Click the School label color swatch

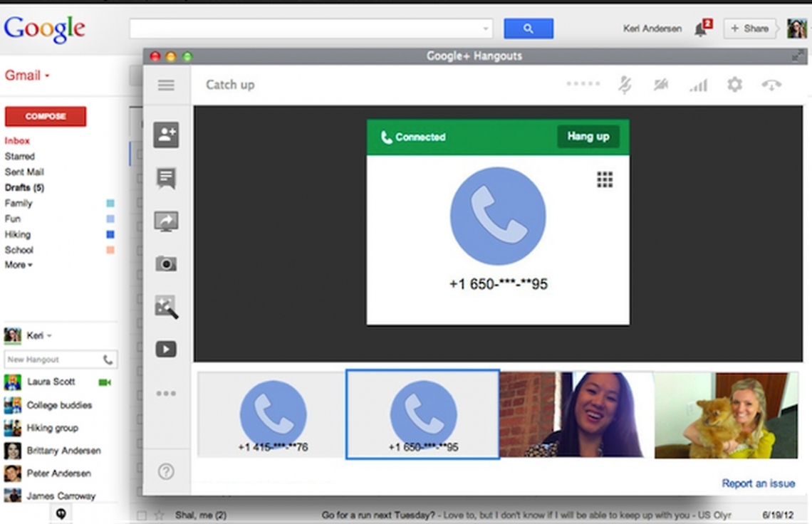[110, 250]
